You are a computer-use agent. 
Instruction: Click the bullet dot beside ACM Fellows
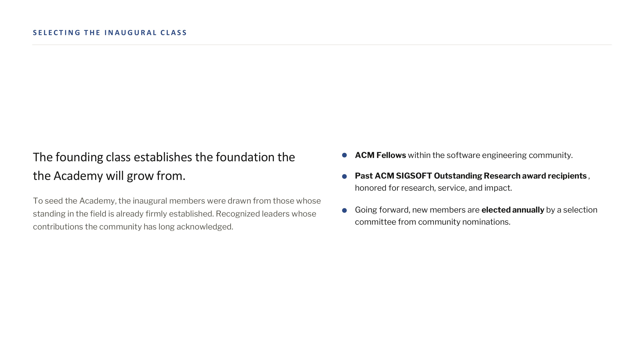(x=344, y=155)
